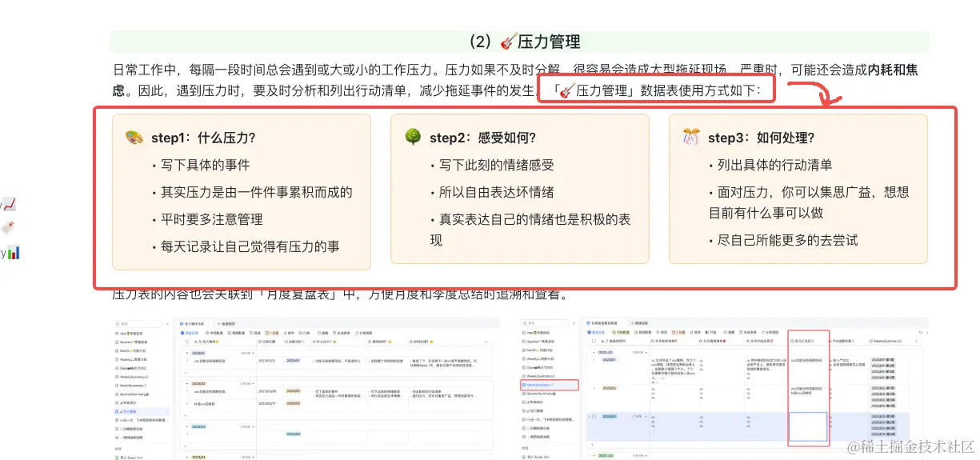Click the table icon beside 压力管理 in left screenshot sidebar
Screen dimensions: 980x460
click(117, 411)
